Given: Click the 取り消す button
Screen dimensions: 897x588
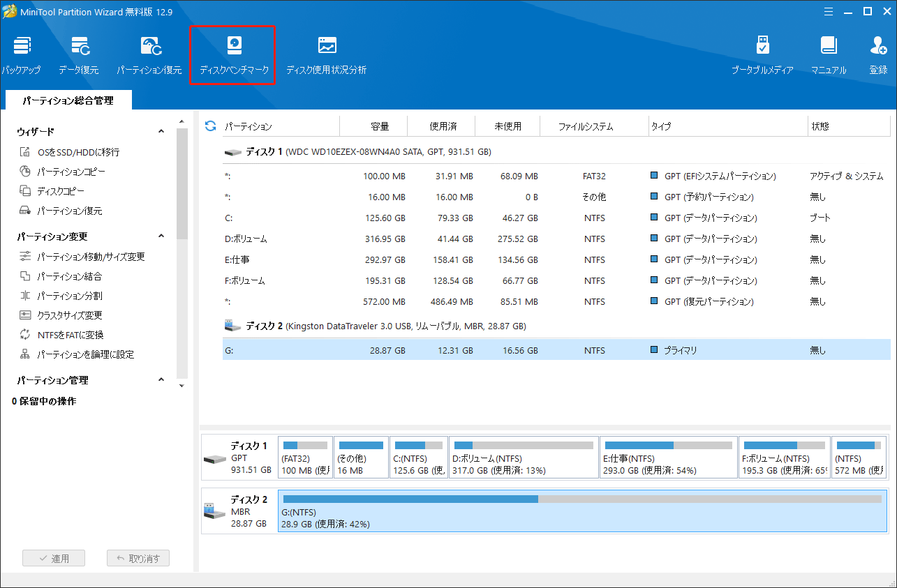Looking at the screenshot, I should 138,558.
